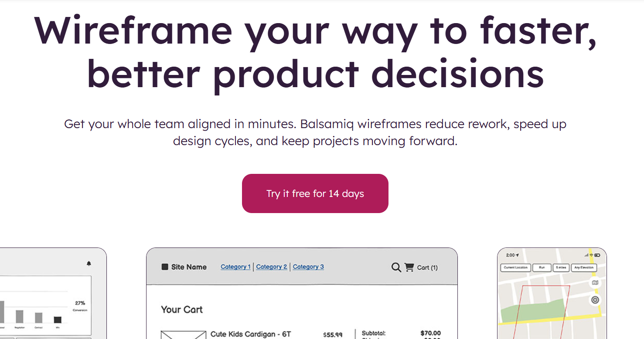644x339 pixels.
Task: Select the Category 1 navigation link
Action: pos(235,267)
